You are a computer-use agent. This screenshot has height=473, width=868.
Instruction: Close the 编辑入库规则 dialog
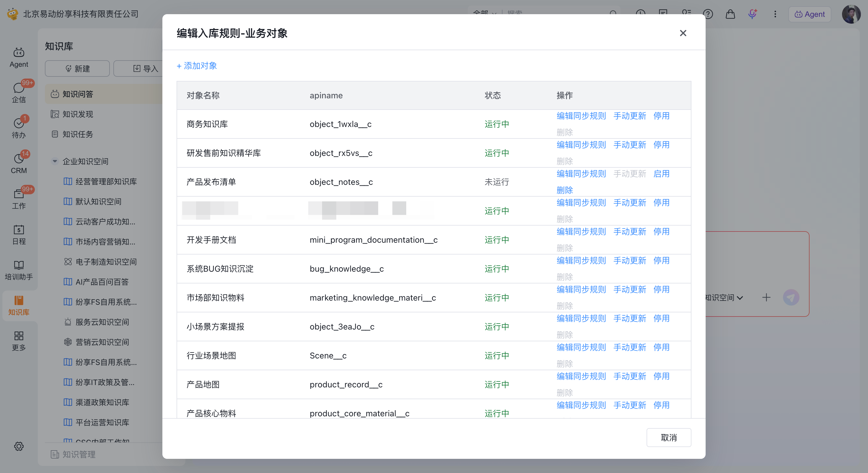[683, 33]
